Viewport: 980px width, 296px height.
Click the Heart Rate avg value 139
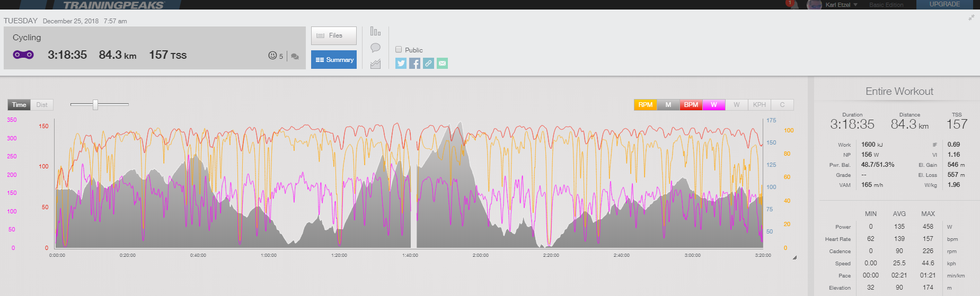(899, 239)
